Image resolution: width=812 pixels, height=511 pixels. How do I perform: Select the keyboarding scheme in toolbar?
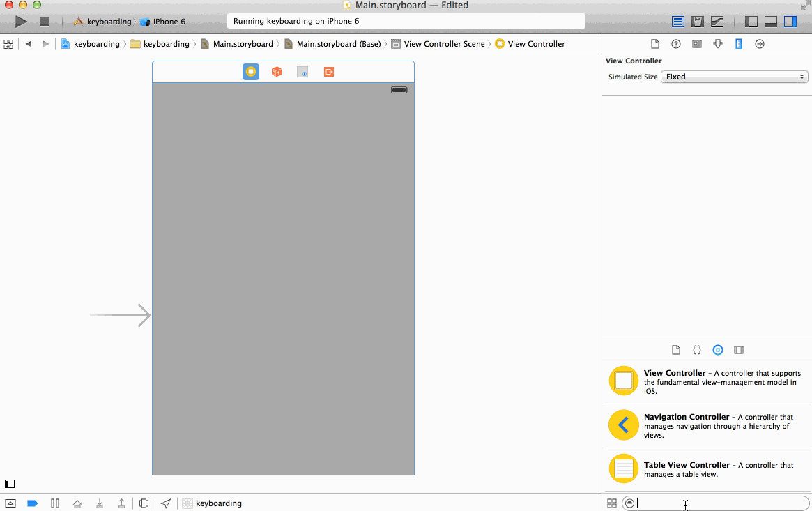click(102, 21)
